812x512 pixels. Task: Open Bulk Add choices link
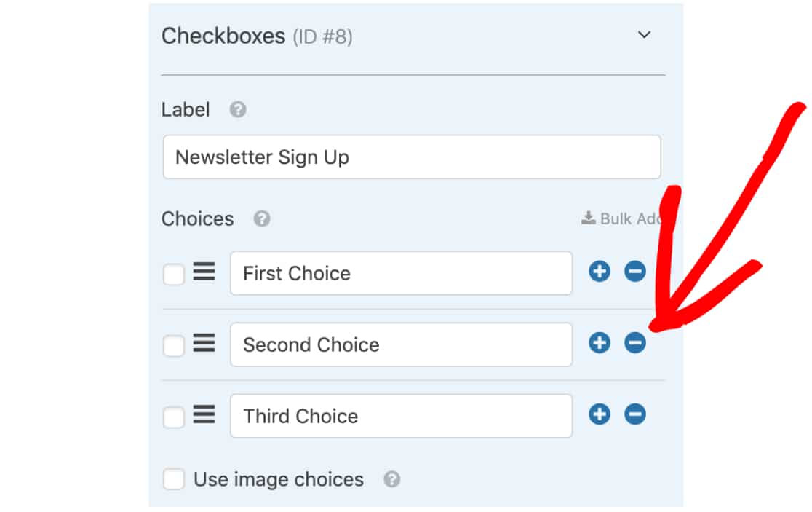coord(621,218)
